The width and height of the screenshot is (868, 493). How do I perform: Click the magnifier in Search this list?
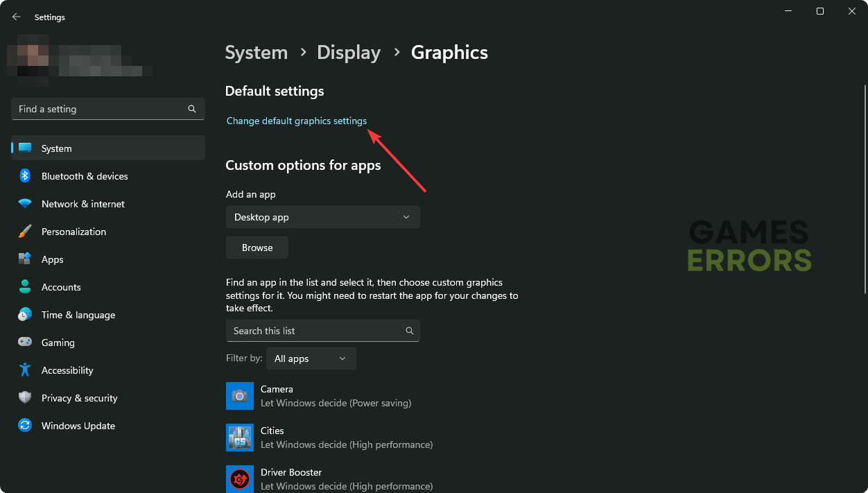point(409,331)
